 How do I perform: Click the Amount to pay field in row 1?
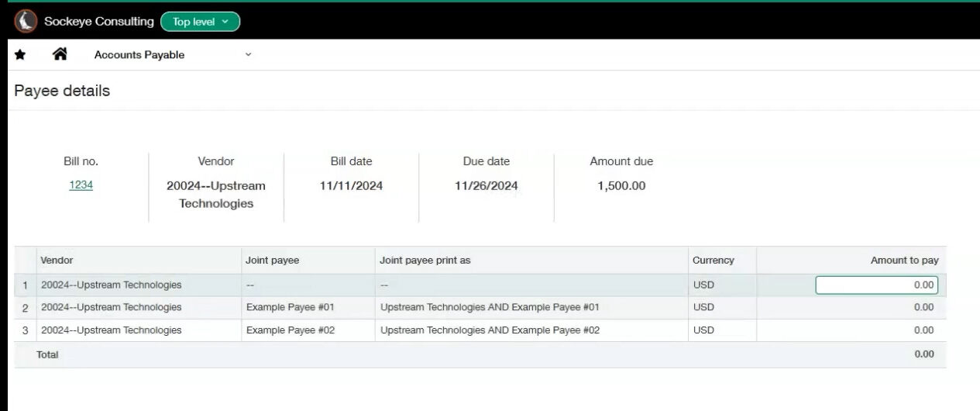[876, 285]
